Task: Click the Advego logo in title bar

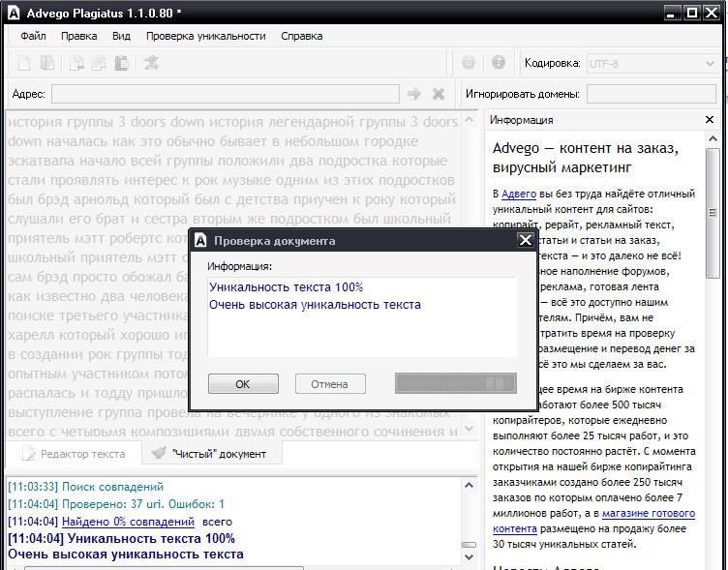Action: tap(14, 13)
